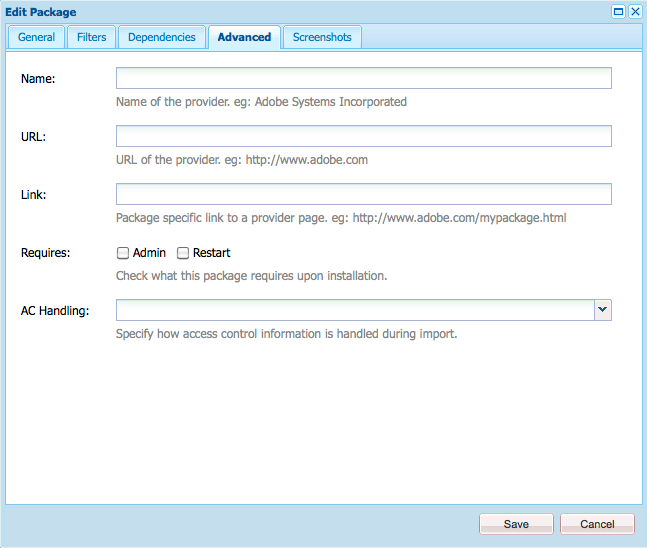Click the AC Handling field label

55,311
